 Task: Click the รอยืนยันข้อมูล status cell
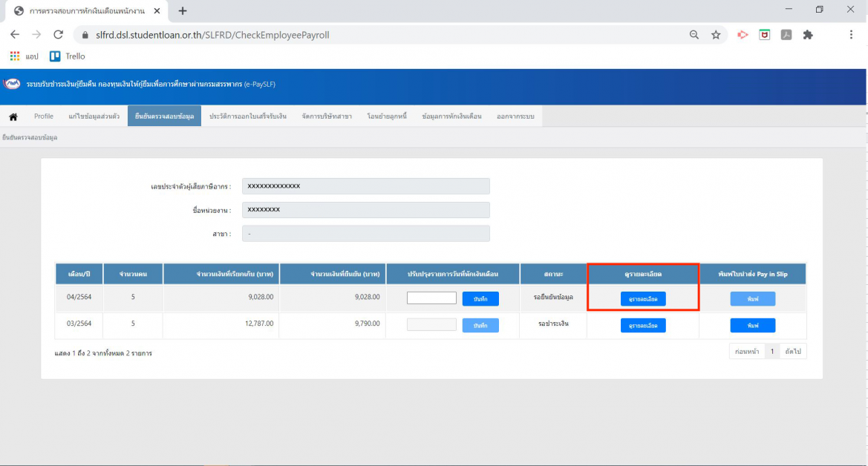pos(554,298)
